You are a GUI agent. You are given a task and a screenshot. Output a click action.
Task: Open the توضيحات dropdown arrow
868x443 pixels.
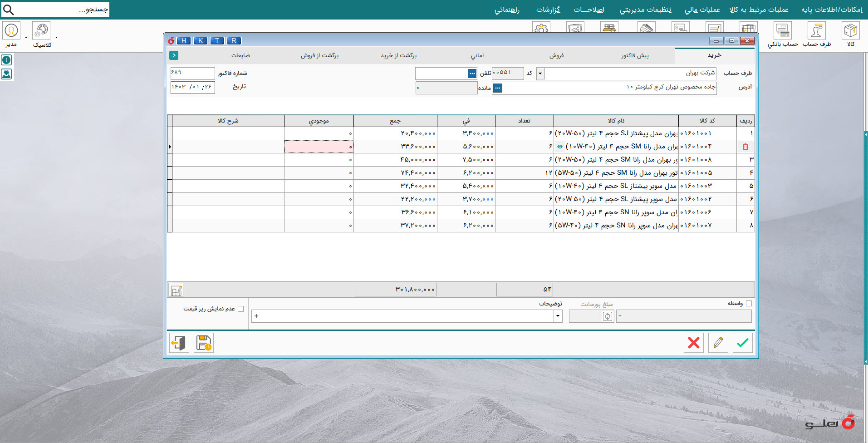point(558,316)
